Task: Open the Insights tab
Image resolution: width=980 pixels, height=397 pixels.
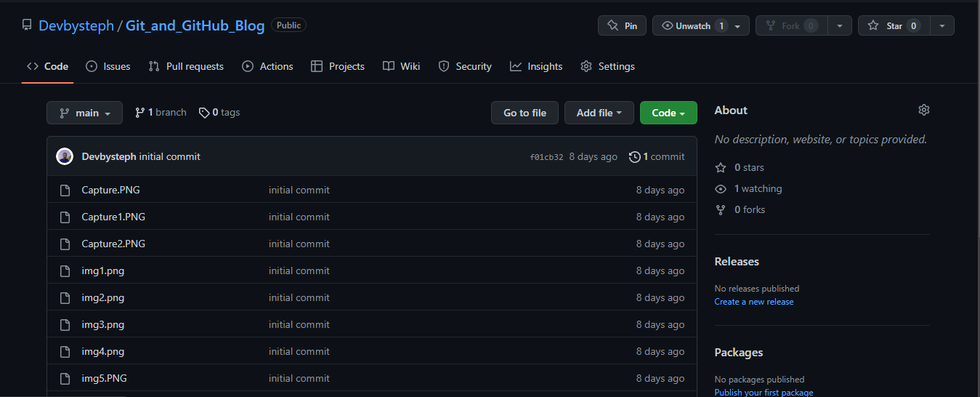Action: [536, 66]
